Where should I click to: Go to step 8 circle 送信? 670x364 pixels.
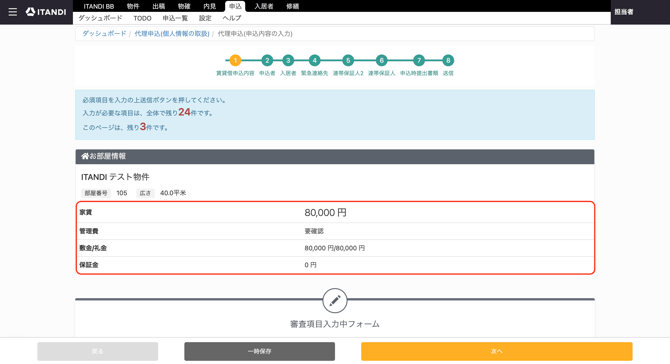pyautogui.click(x=448, y=60)
